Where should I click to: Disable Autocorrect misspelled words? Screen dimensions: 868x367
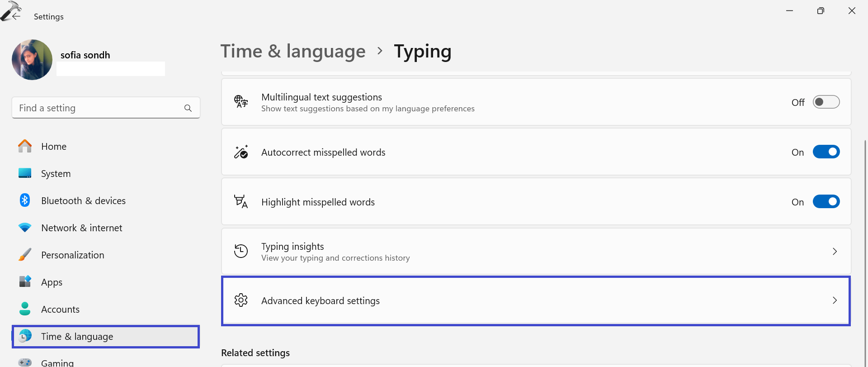(x=826, y=152)
